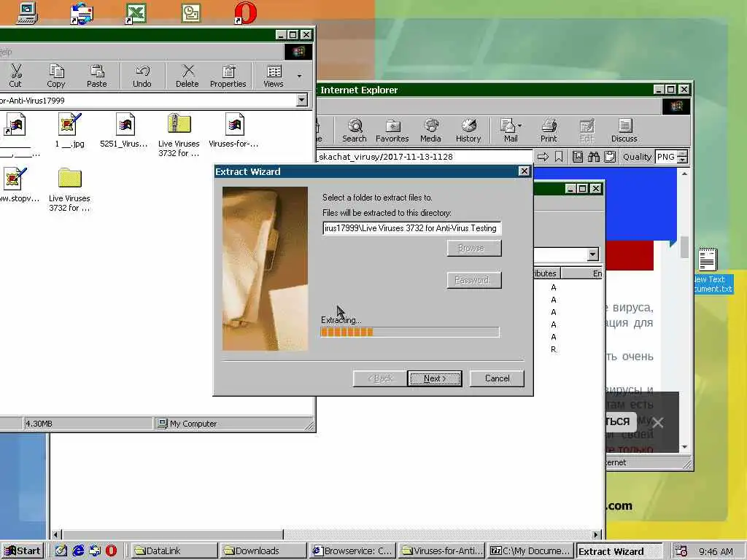747x560 pixels.
Task: Click Search in Internet Explorer toolbar
Action: click(x=355, y=131)
